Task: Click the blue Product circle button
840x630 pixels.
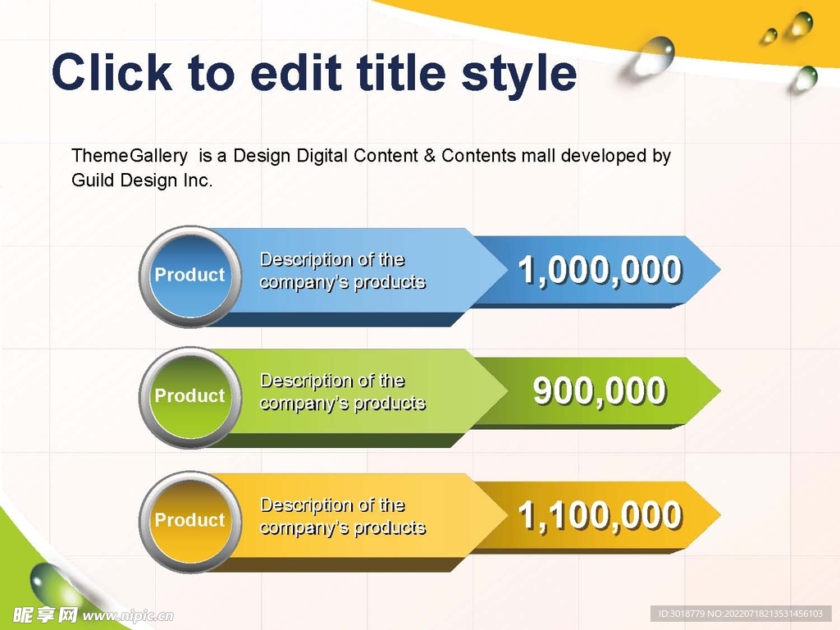Action: [x=189, y=276]
